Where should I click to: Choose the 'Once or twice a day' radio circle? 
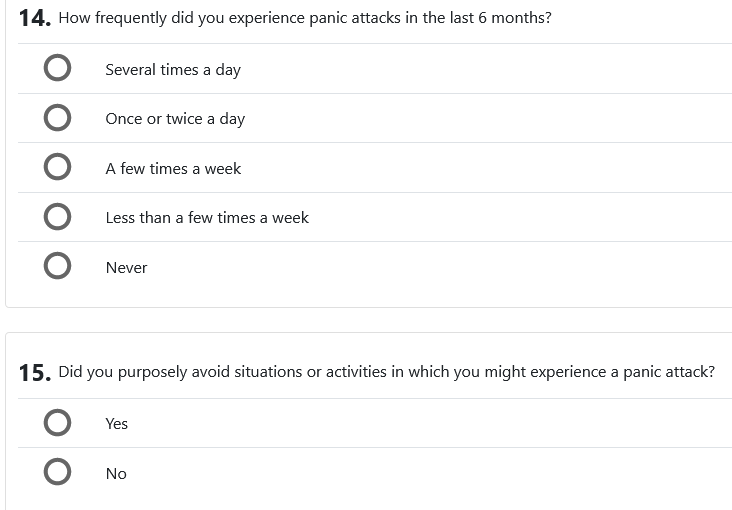(58, 118)
